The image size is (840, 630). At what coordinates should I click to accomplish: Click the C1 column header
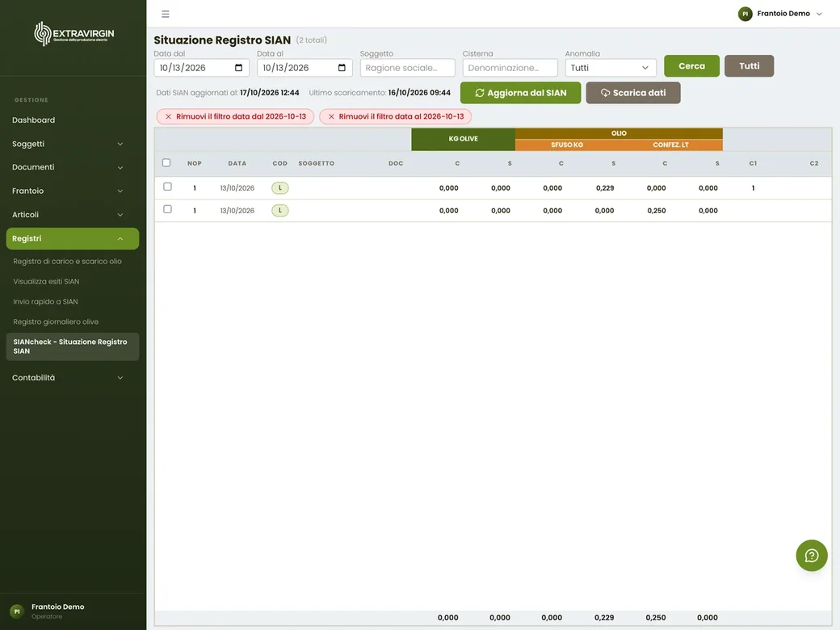click(754, 163)
